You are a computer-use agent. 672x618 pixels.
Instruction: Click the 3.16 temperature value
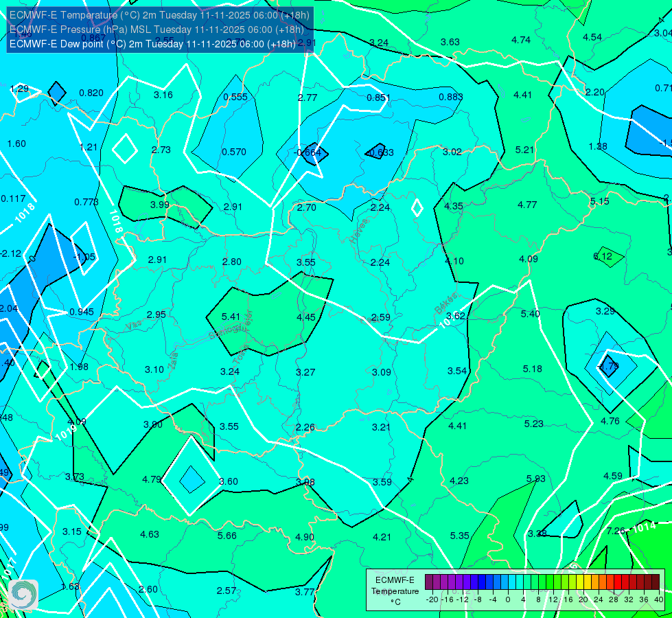click(163, 95)
